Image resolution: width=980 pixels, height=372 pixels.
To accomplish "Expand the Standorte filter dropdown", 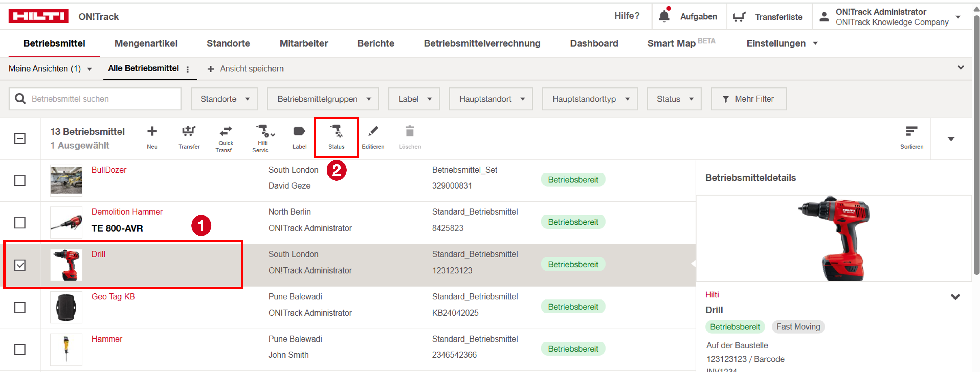I will click(224, 99).
